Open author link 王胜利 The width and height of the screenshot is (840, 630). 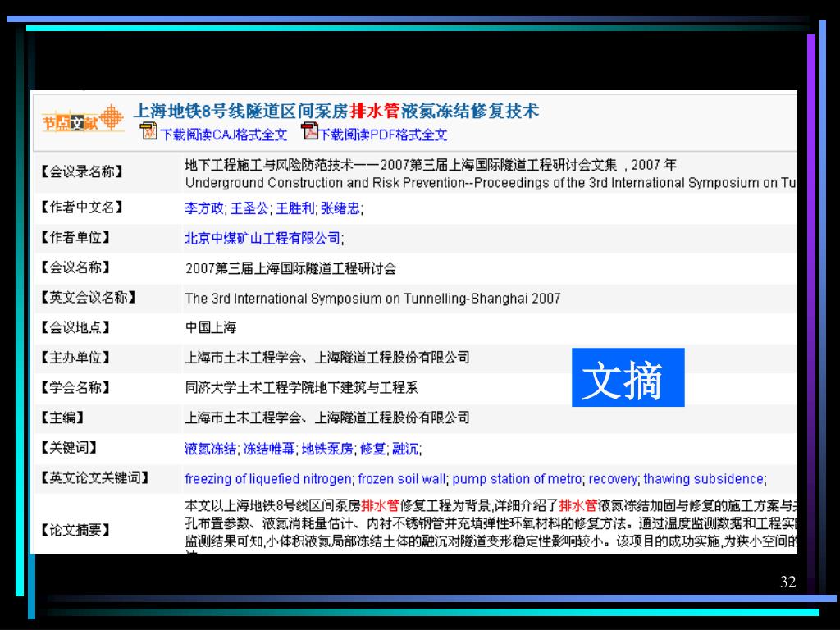[294, 208]
